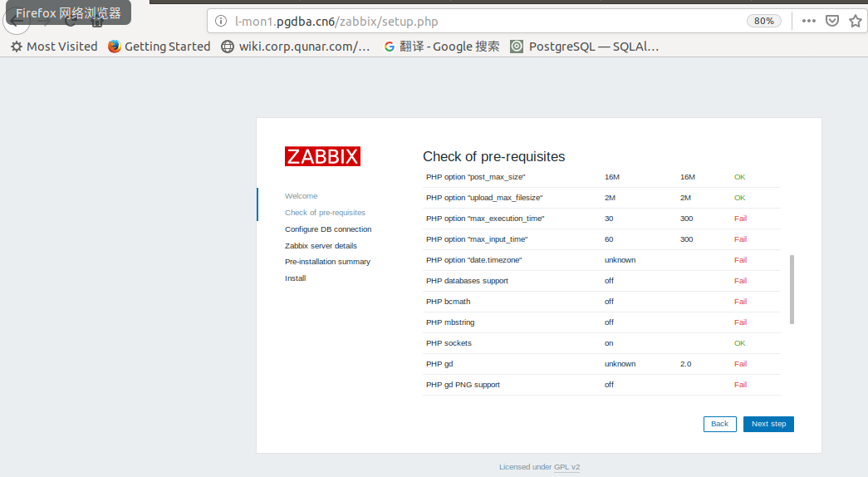The height and width of the screenshot is (477, 868).
Task: Open Getting Started bookmark
Action: coord(159,47)
